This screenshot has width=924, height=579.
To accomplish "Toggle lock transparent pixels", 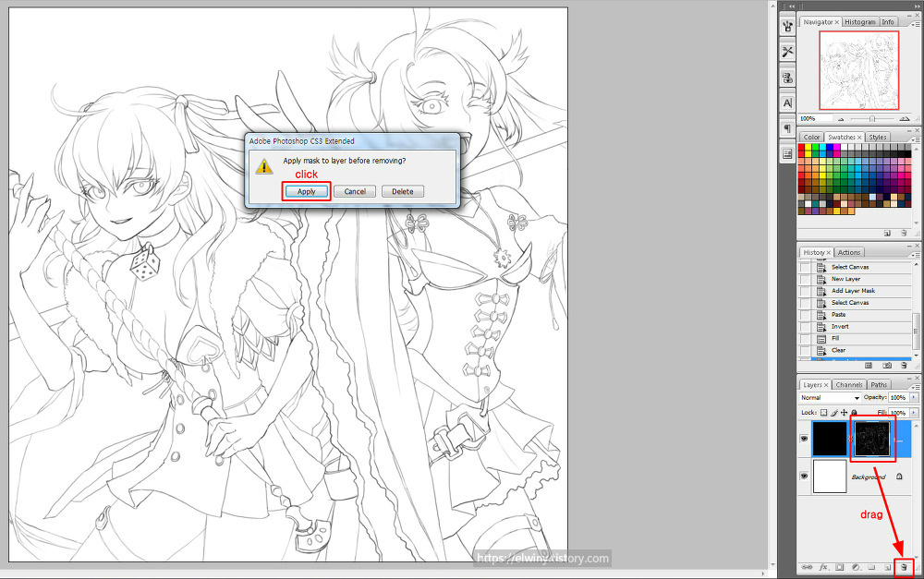I will (x=824, y=413).
